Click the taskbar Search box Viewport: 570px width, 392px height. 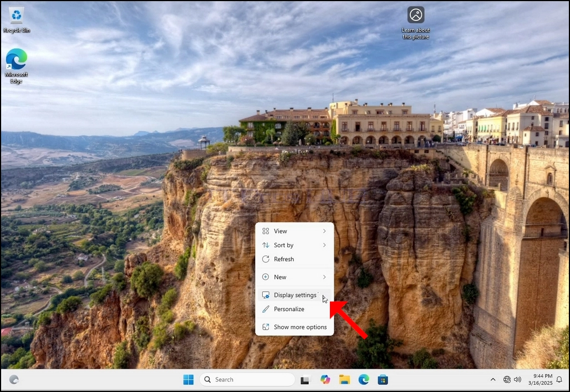click(247, 380)
